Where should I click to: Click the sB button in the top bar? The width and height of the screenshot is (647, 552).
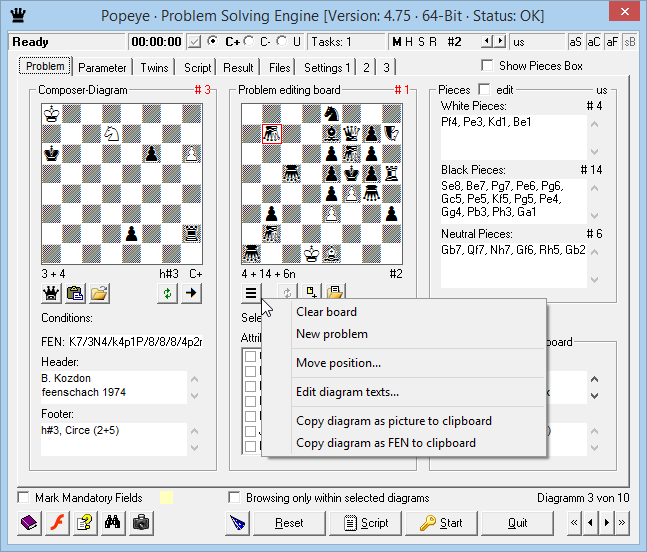pyautogui.click(x=630, y=42)
